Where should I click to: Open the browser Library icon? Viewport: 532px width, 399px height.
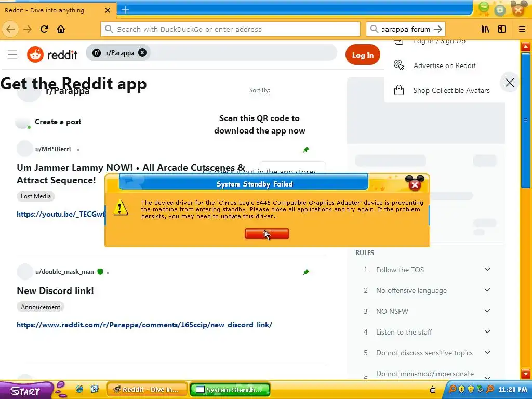pyautogui.click(x=485, y=29)
